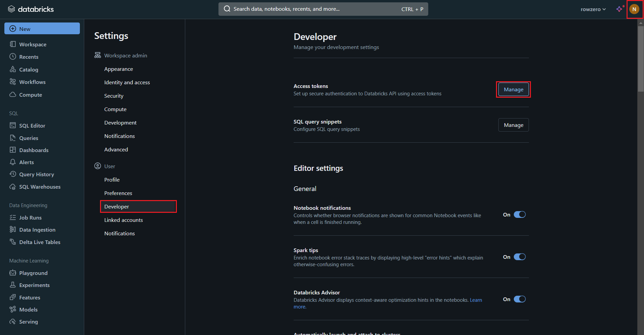Click the Databricks Assistant sparkle icon
The image size is (644, 335).
[x=619, y=9]
